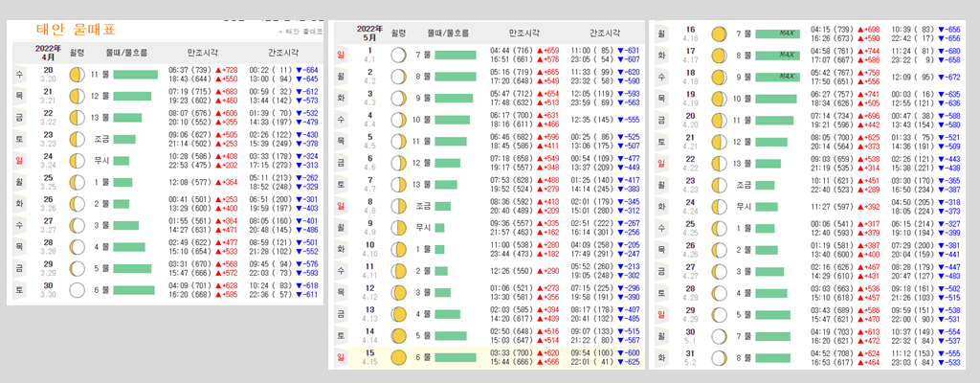The image size is (980, 383).
Task: Click the low tide time 12:35 (145) on May 4
Action: [591, 120]
